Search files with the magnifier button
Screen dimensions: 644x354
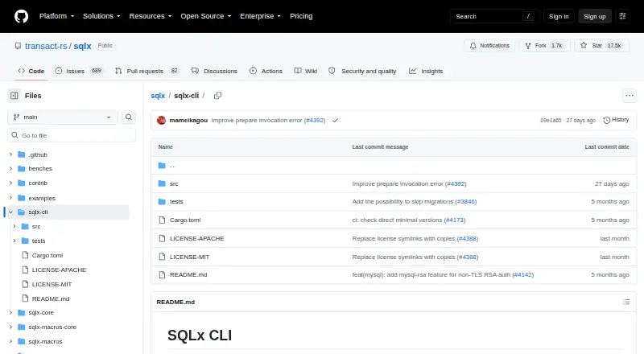(x=129, y=117)
